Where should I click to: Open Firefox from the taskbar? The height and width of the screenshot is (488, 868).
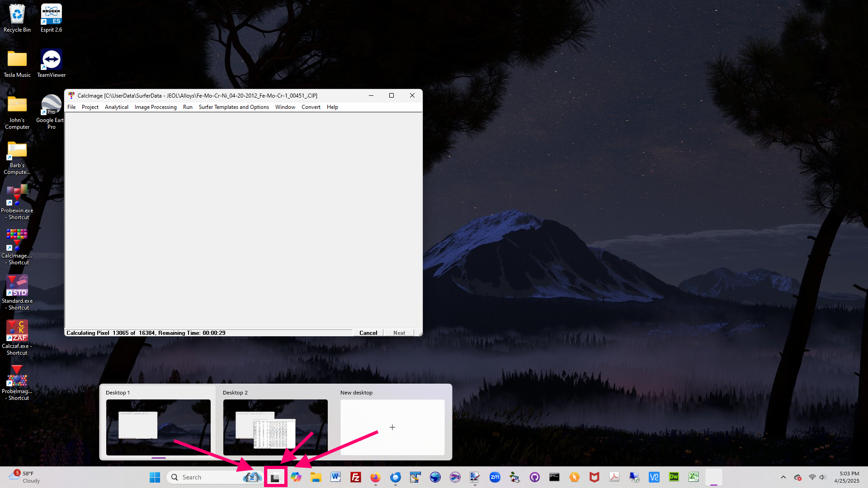tap(375, 477)
